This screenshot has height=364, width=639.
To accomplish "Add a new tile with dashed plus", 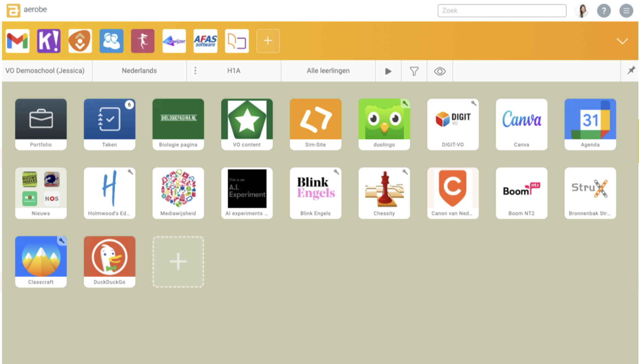I will [x=178, y=262].
